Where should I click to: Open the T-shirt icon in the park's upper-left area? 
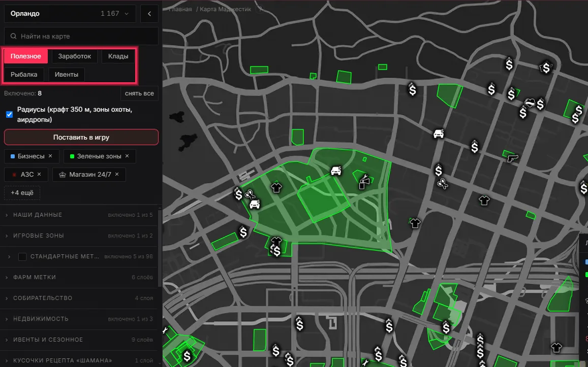pyautogui.click(x=276, y=187)
